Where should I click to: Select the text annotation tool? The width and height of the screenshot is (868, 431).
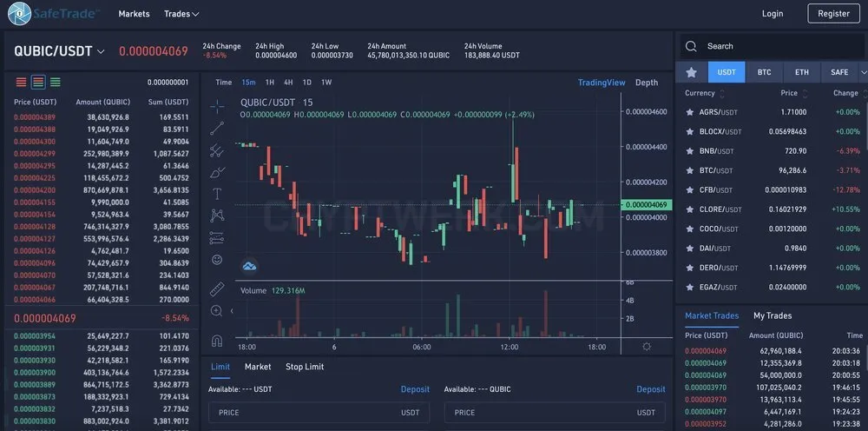[217, 194]
